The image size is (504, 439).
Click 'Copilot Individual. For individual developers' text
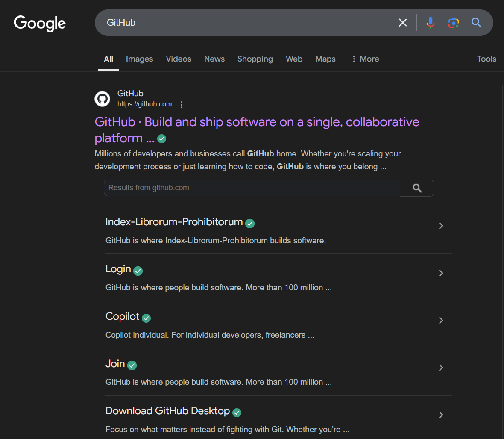[210, 335]
